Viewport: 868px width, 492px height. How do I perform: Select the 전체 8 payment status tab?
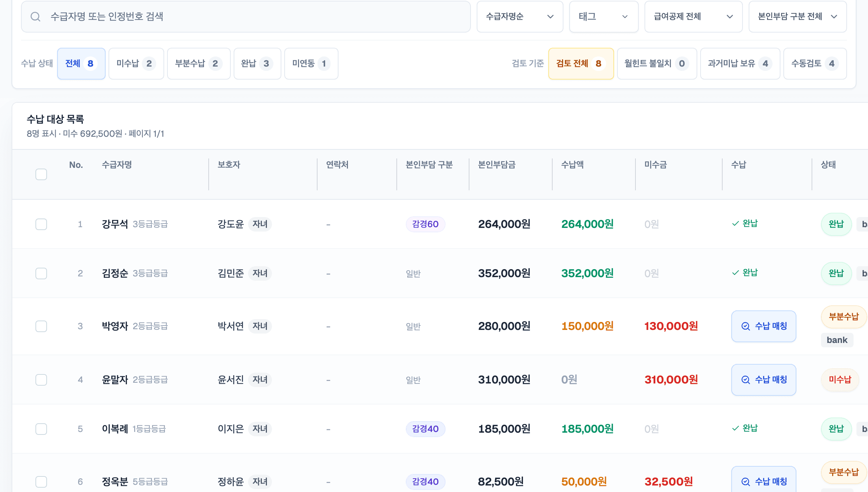(81, 64)
